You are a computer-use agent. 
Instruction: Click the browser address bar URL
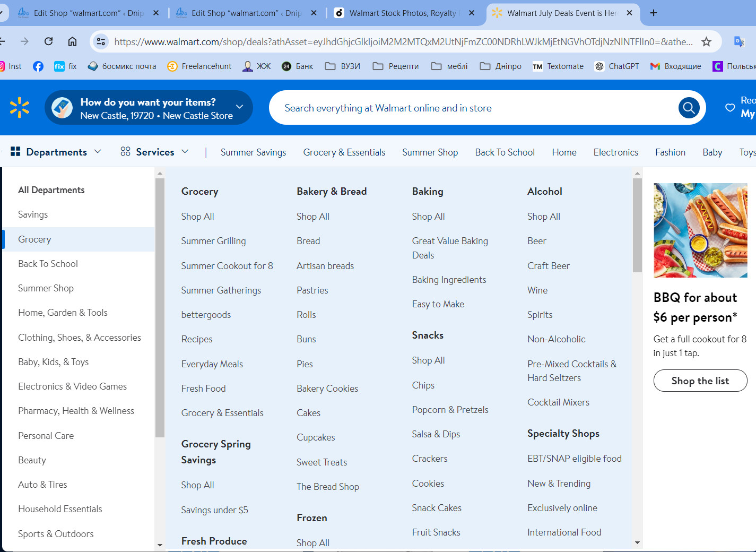403,41
